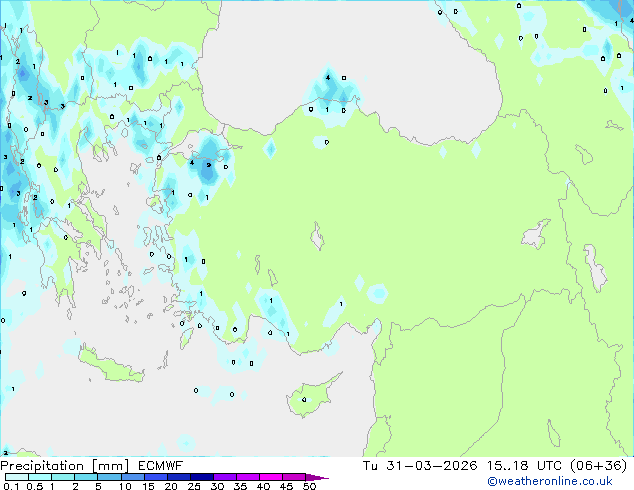This screenshot has width=634, height=490.
Task: Click the 2–5 mm legend color swatch
Action: [x=86, y=477]
